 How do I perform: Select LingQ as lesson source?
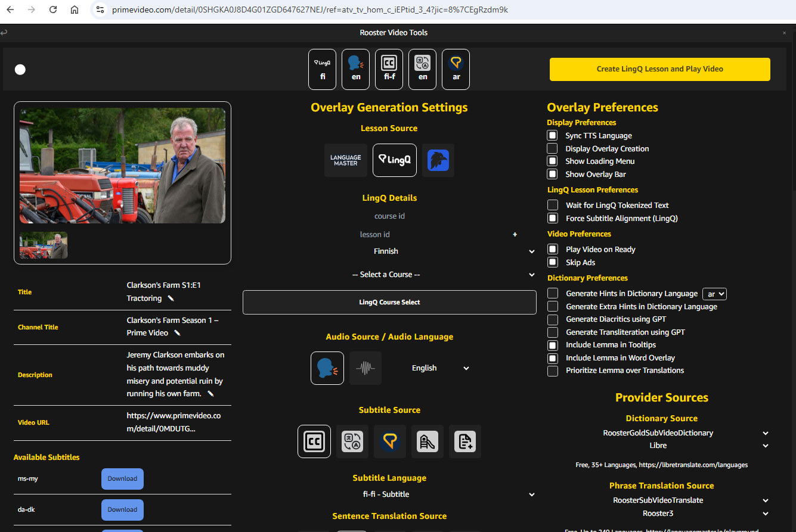[x=395, y=160]
